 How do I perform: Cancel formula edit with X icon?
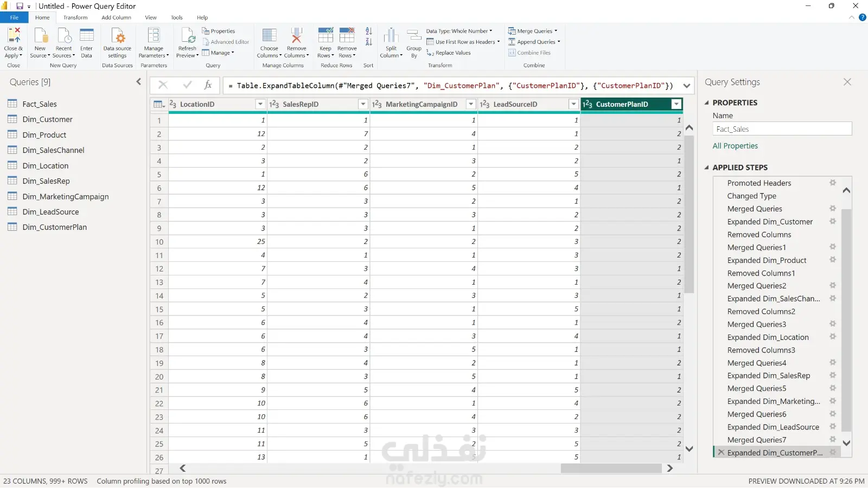tap(163, 85)
